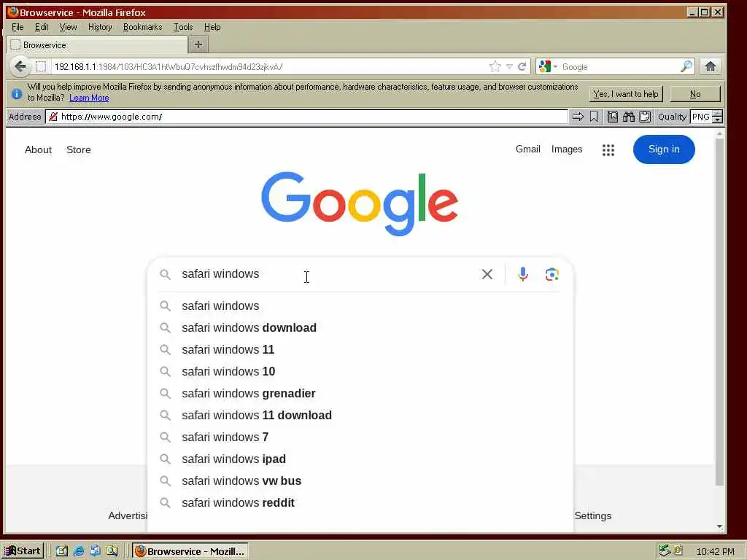Screen dimensions: 747x560
Task: Open the View menu
Action: click(68, 27)
